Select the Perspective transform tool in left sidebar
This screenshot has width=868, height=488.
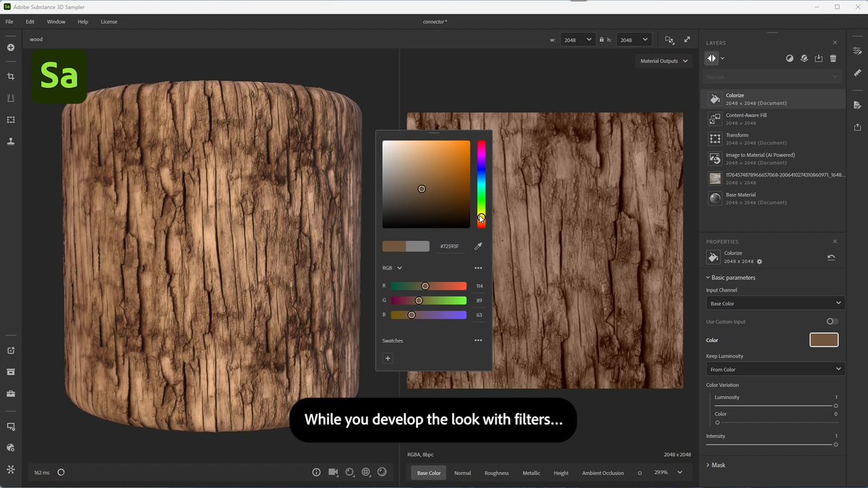[11, 98]
